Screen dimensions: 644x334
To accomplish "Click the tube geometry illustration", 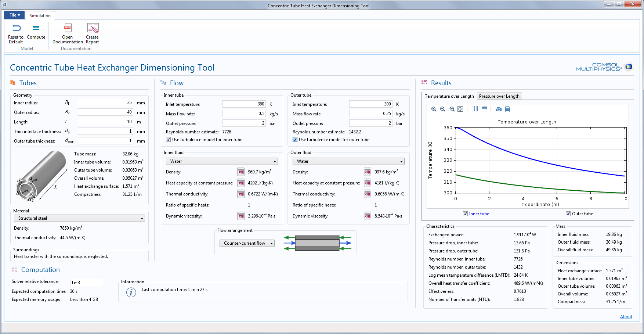I will coord(41,176).
